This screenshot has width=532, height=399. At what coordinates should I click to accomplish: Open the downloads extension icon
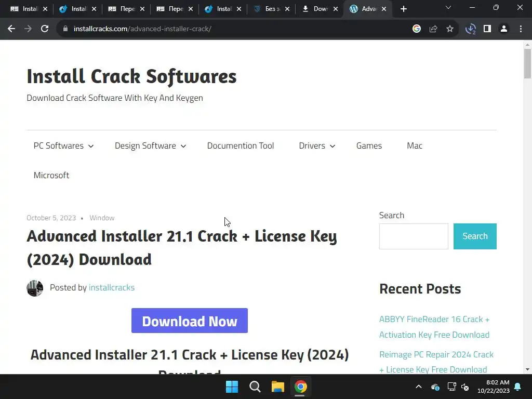point(471,29)
